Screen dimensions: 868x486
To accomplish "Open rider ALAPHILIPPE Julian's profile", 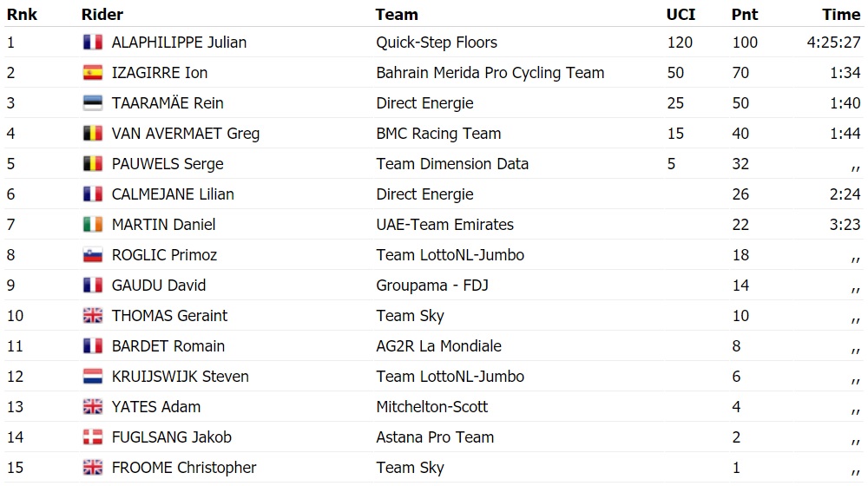I will [179, 43].
